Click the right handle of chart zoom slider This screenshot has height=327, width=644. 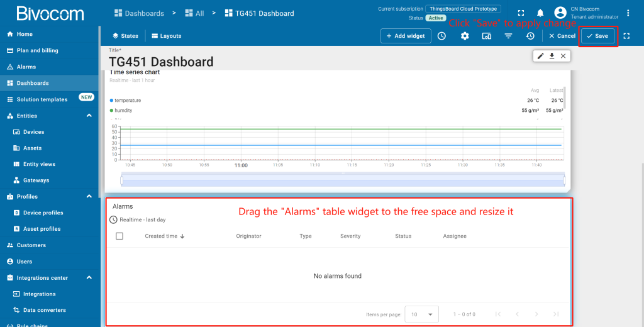click(564, 180)
